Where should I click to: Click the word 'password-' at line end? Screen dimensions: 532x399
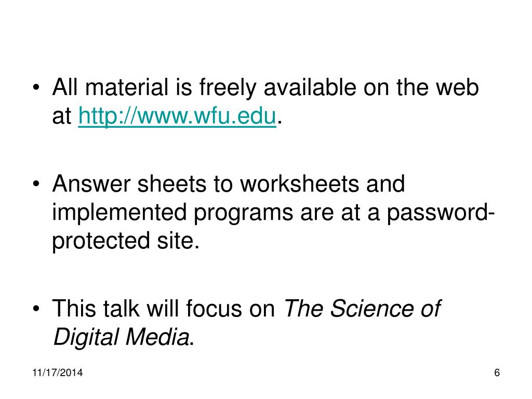(x=441, y=214)
